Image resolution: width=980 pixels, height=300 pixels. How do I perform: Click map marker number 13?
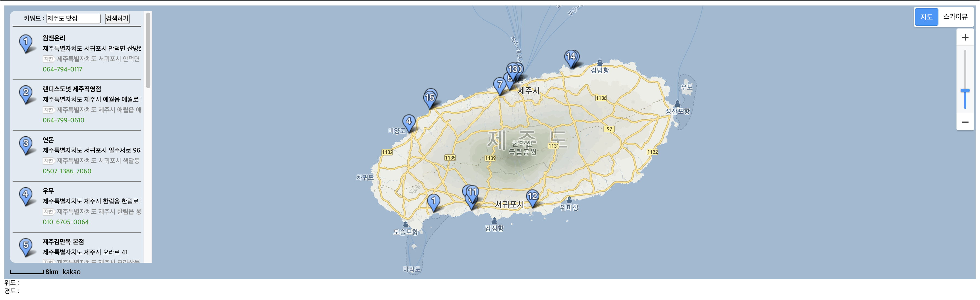tap(512, 69)
